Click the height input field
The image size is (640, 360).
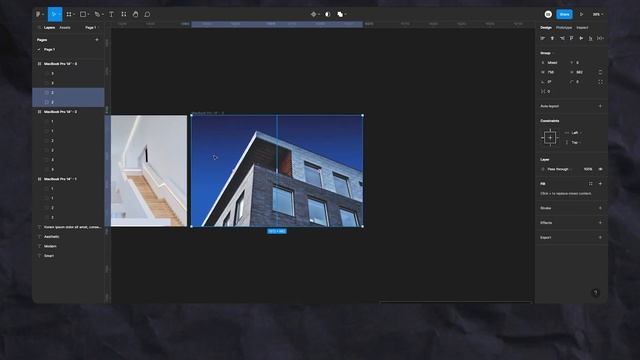(580, 72)
